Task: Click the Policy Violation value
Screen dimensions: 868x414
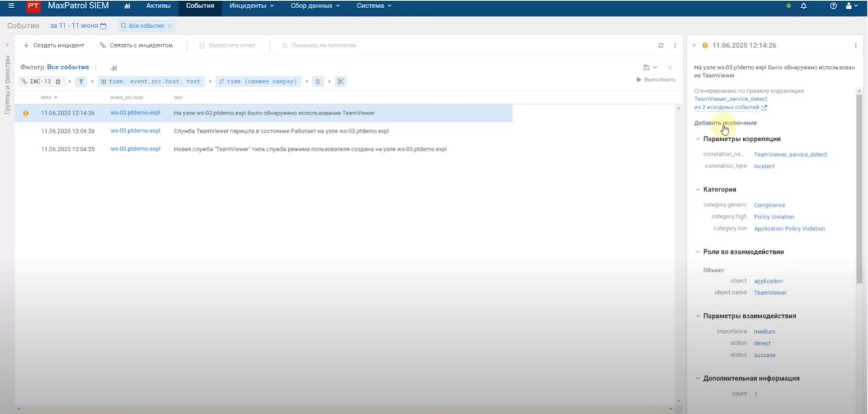Action: [x=774, y=217]
